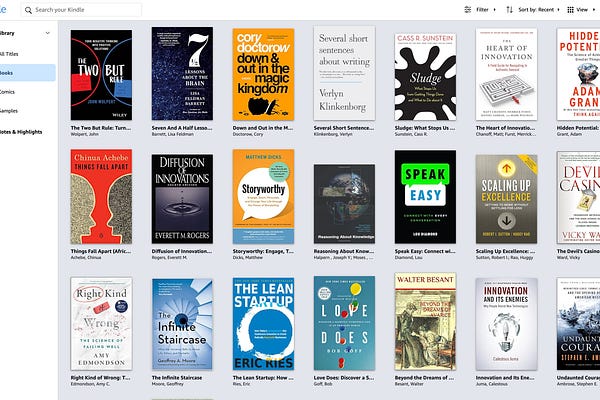This screenshot has height=400, width=600.
Task: Open Things Fall Apart cover
Action: point(101,196)
